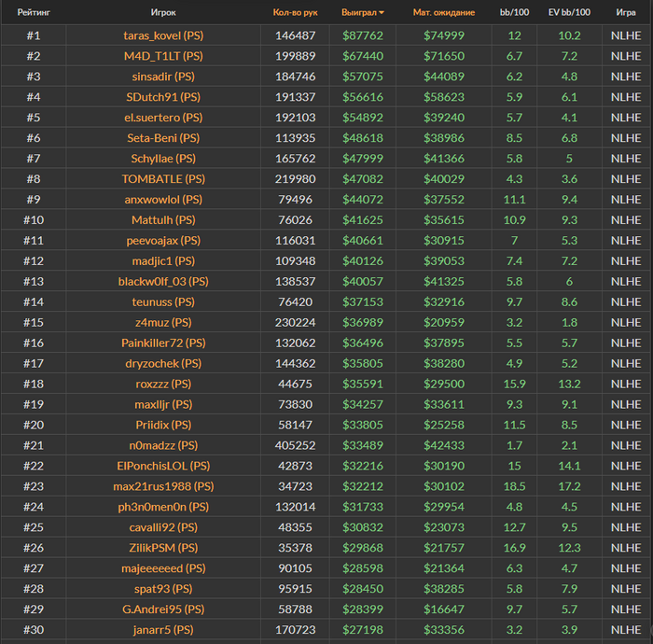Select player sinsadir (PS)
The image size is (653, 644).
[163, 77]
